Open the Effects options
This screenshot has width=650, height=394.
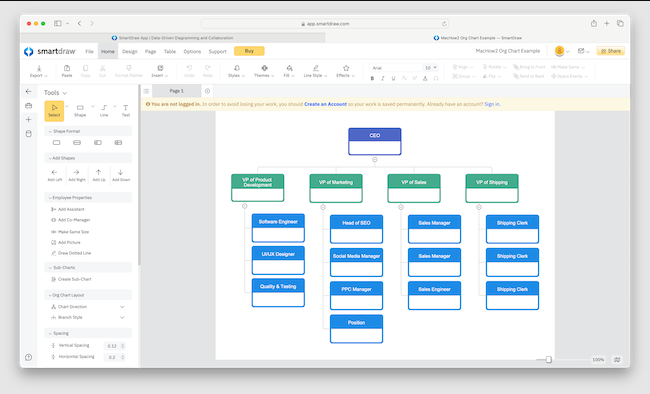tap(346, 71)
